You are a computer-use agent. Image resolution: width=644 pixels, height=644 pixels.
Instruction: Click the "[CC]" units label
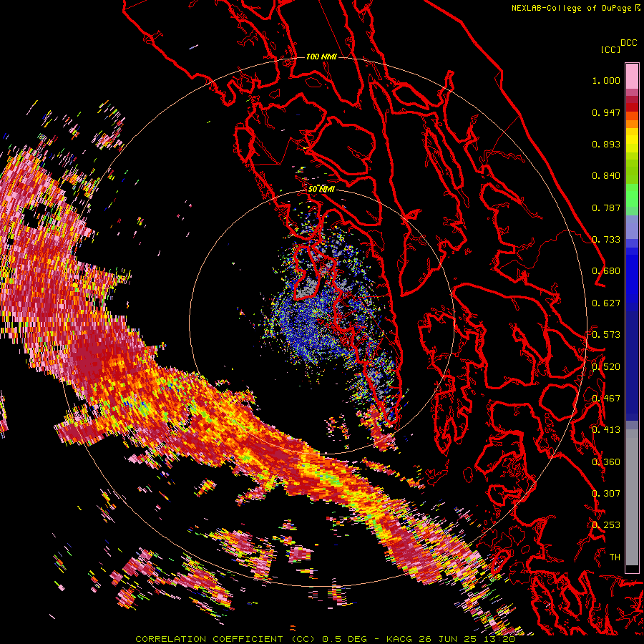610,49
